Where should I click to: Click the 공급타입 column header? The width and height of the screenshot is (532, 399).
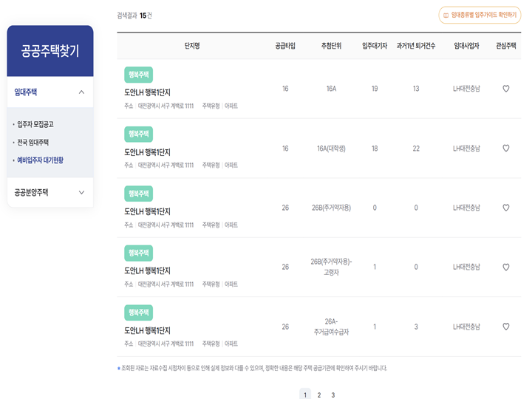coord(285,46)
